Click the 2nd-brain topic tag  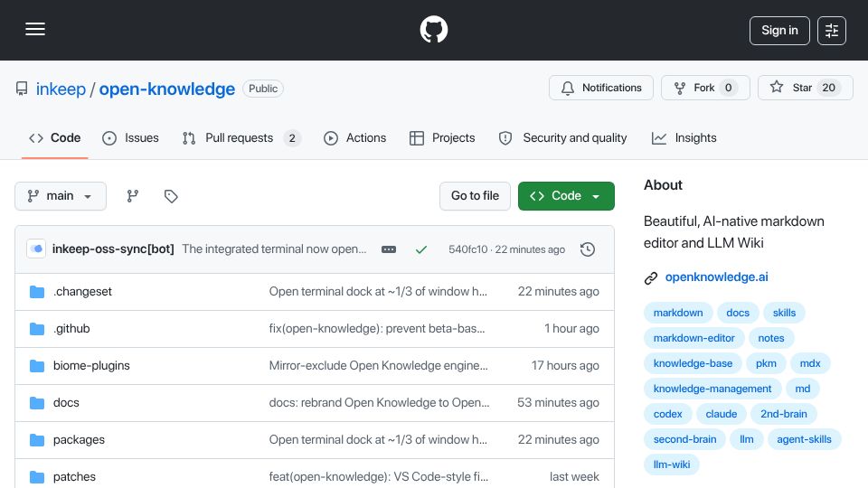coord(783,415)
